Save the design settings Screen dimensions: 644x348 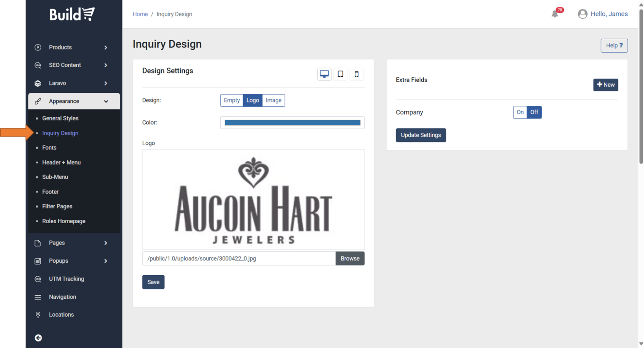point(153,282)
